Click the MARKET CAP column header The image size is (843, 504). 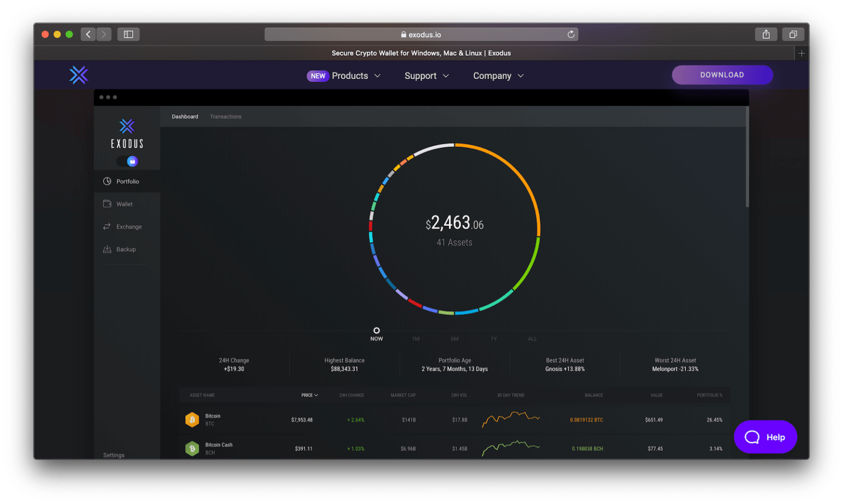click(403, 395)
